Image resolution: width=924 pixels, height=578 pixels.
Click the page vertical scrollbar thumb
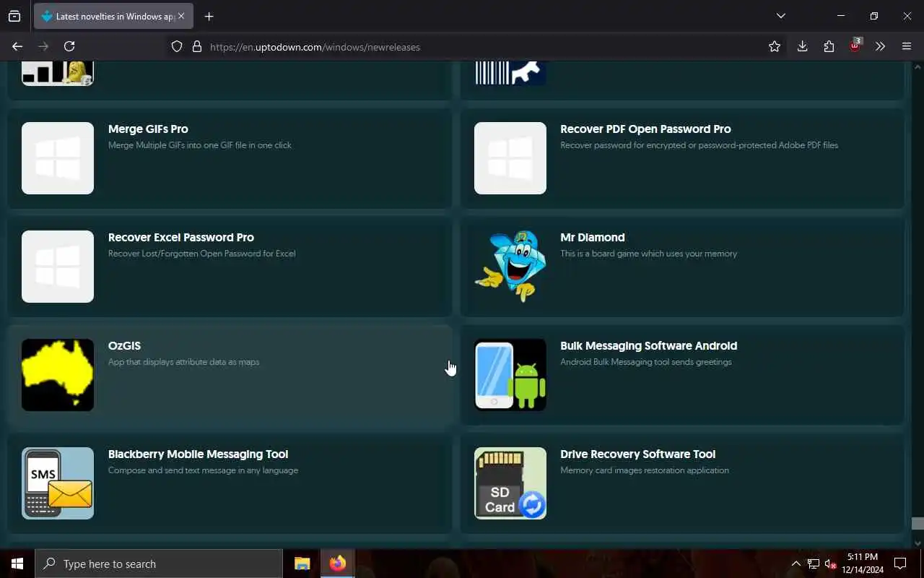918,523
